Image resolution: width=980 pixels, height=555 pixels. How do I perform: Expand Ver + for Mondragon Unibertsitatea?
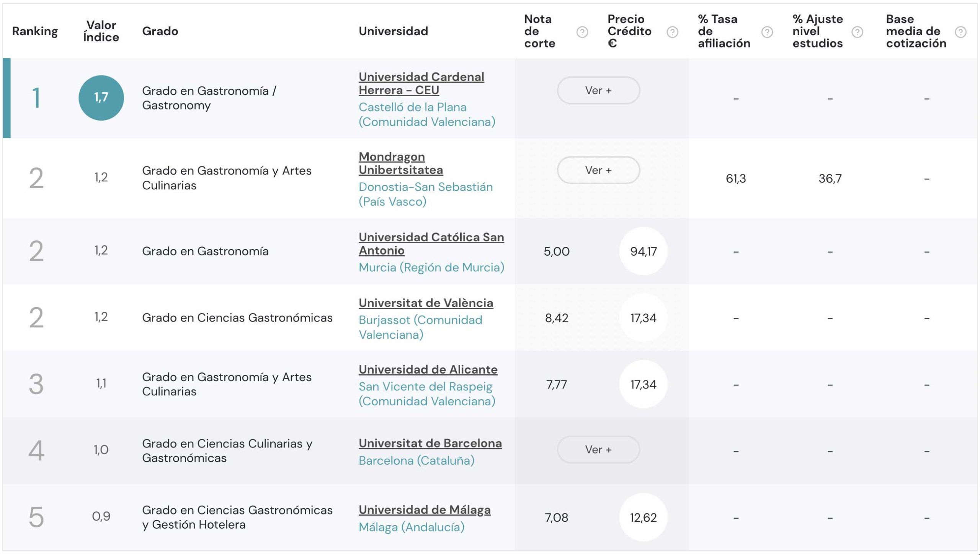598,170
